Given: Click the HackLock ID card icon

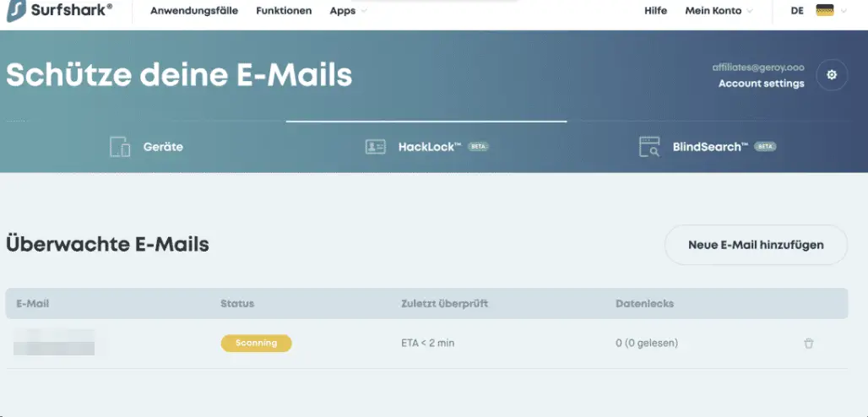Looking at the screenshot, I should (376, 147).
